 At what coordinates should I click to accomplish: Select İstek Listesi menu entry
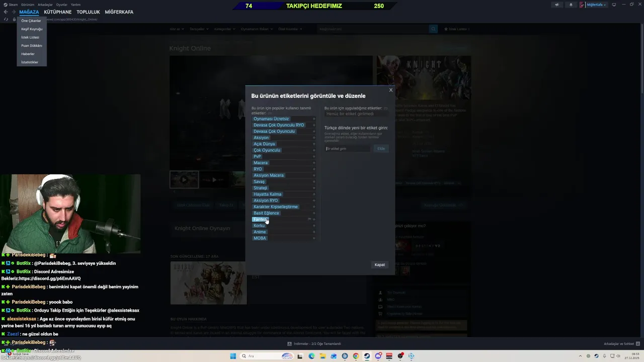pos(30,37)
